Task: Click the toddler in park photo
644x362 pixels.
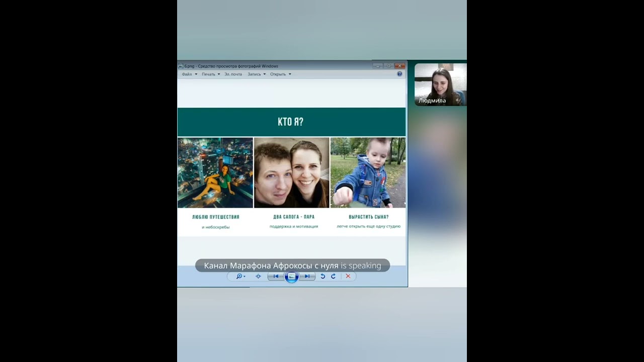Action: 368,172
